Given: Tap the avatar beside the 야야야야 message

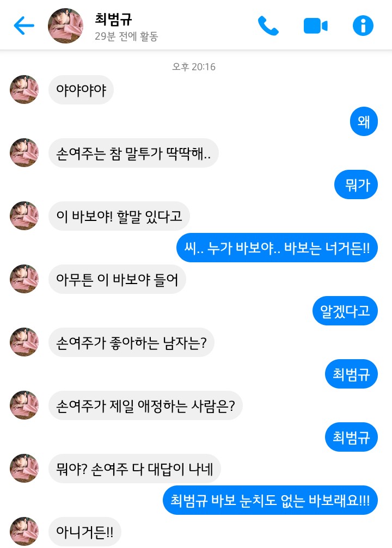Looking at the screenshot, I should (x=24, y=89).
